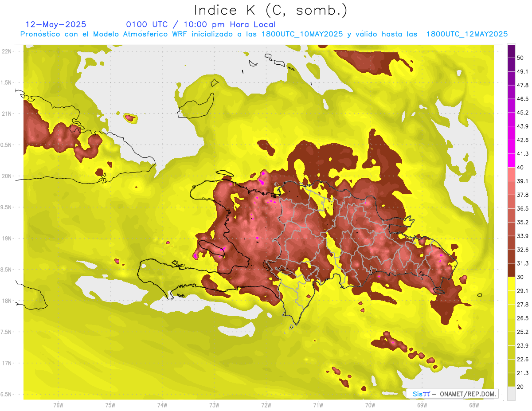This screenshot has width=532, height=411.
Task: Click longitude label "76W"
Action: pyautogui.click(x=58, y=405)
